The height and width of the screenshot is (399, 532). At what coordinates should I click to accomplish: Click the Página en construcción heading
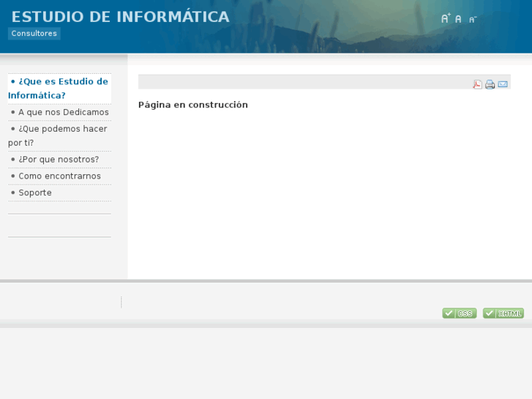click(193, 105)
